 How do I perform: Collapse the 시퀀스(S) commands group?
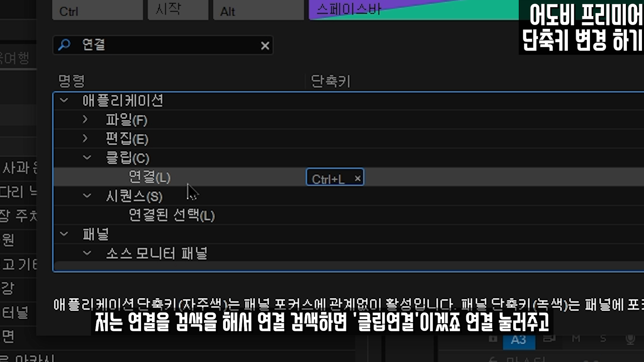[x=87, y=196]
